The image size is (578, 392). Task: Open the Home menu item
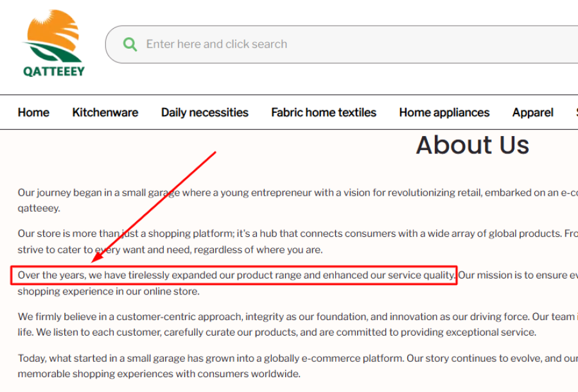point(33,112)
